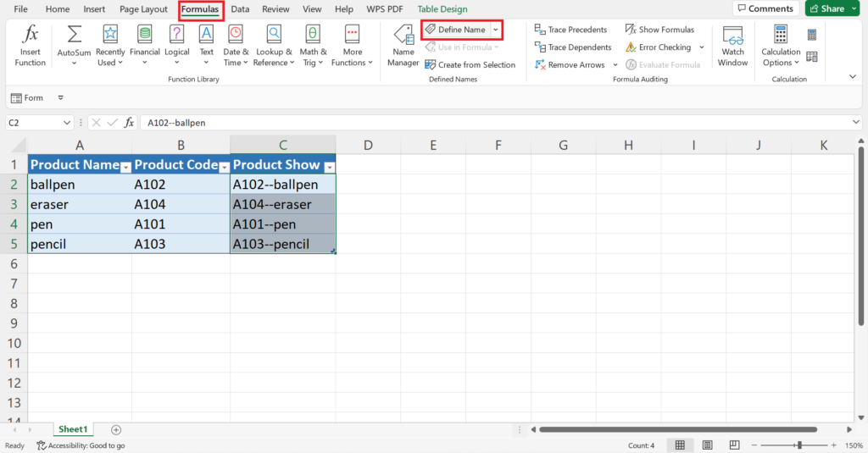
Task: Open Product Code filter dropdown
Action: coord(224,167)
